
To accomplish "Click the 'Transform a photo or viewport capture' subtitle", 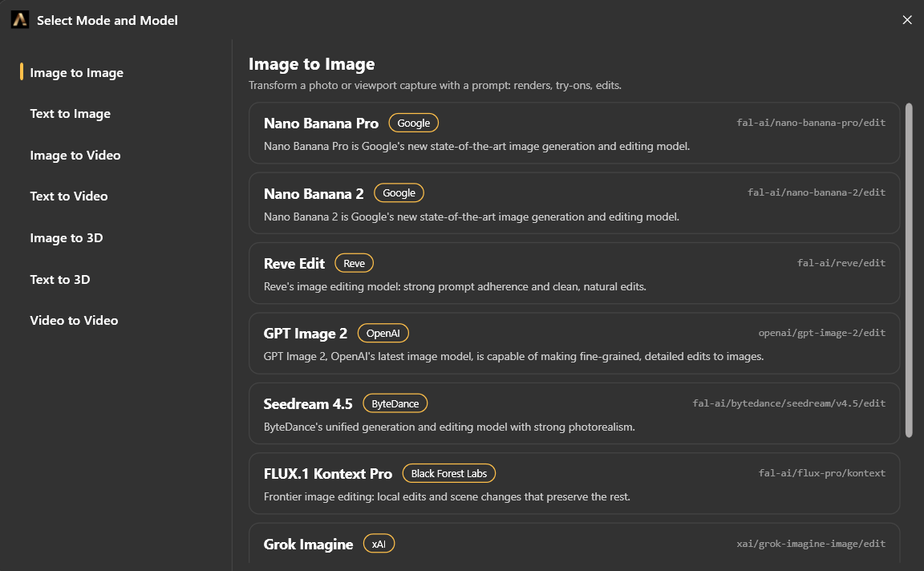I will point(435,86).
